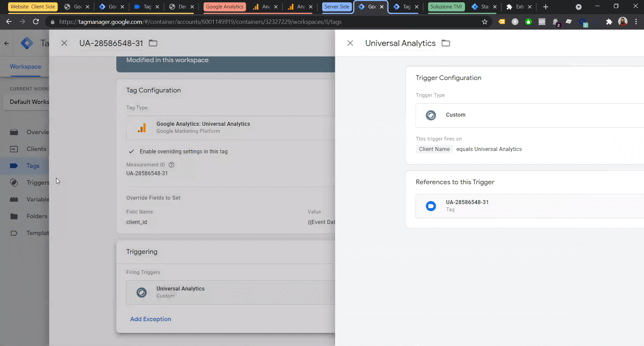Open Chrome three-dot menu

click(x=636, y=22)
